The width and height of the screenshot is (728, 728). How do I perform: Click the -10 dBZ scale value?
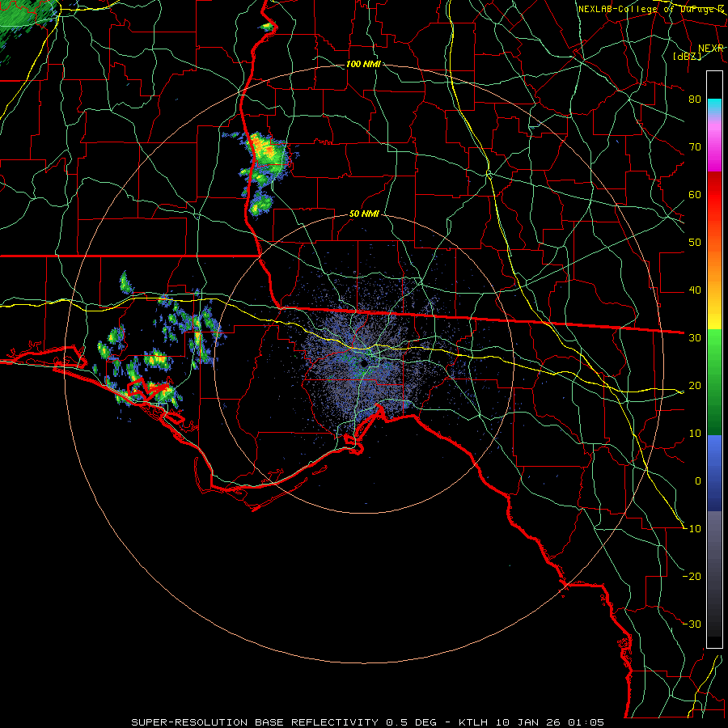[x=692, y=529]
